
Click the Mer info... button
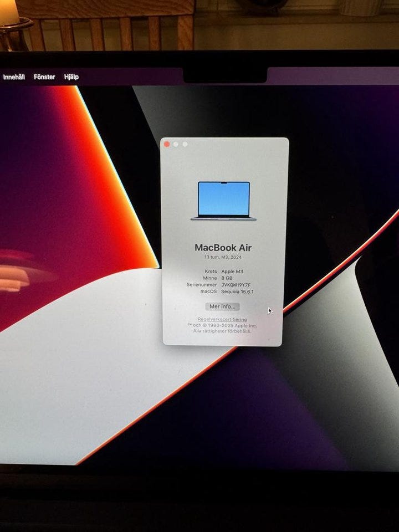tap(222, 306)
